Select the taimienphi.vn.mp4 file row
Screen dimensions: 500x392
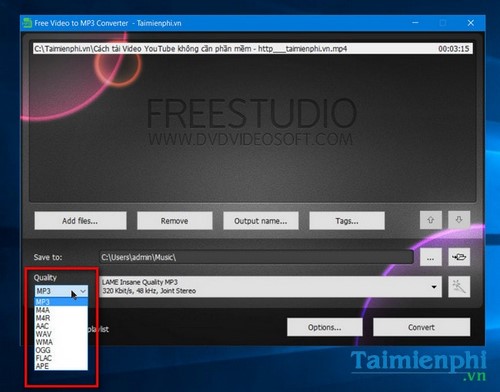pos(253,49)
